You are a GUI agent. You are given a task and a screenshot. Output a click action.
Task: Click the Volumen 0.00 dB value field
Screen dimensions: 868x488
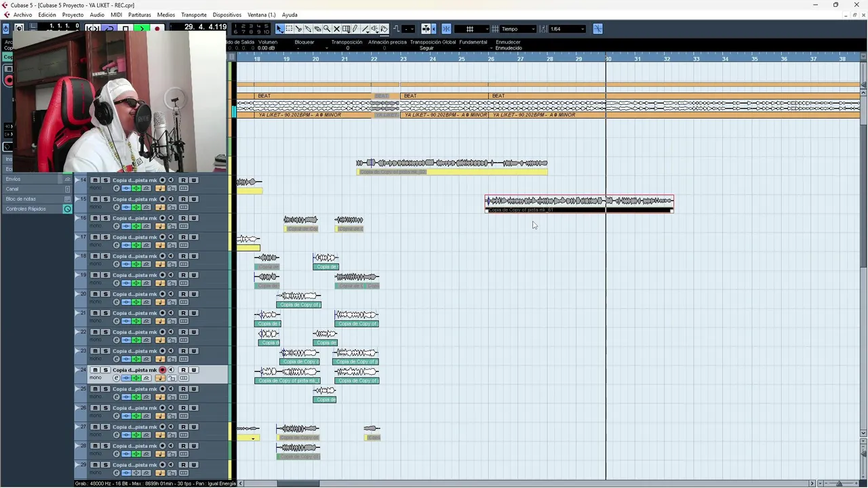[x=267, y=48]
